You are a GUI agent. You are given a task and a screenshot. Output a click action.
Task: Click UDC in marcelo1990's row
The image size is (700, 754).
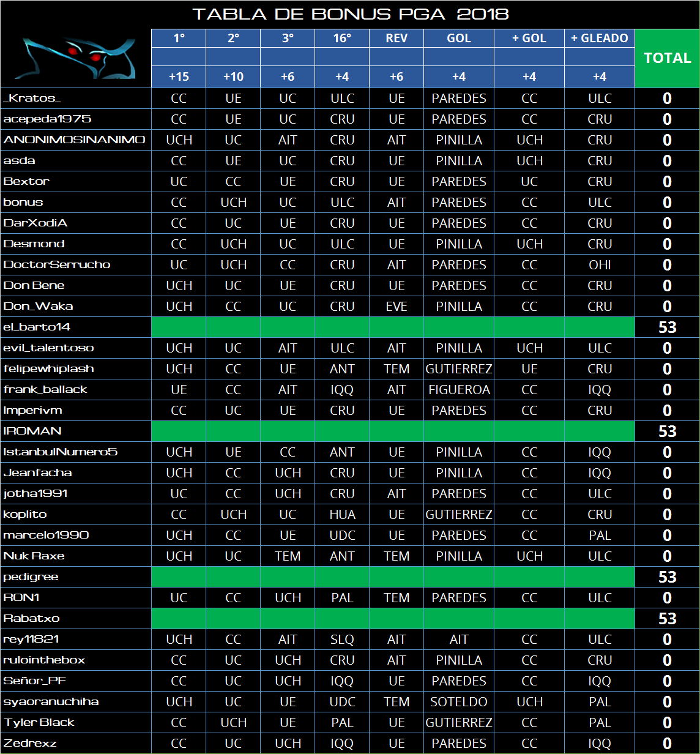(342, 535)
